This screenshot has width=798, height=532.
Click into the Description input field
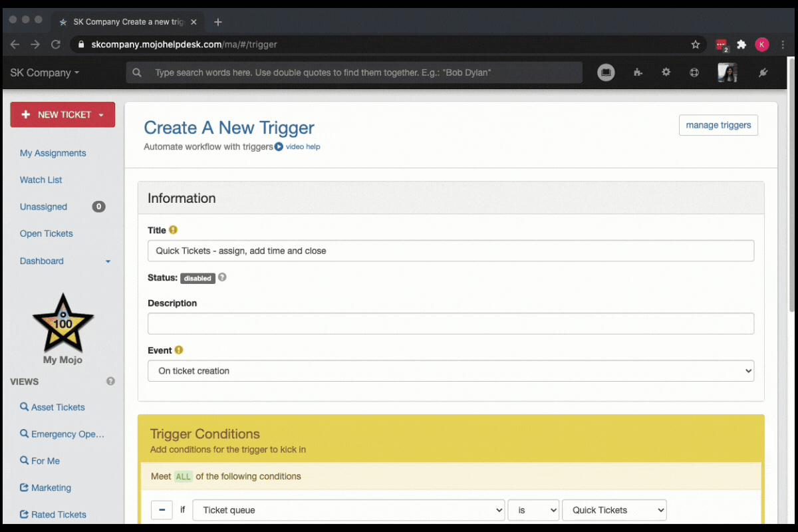point(450,324)
